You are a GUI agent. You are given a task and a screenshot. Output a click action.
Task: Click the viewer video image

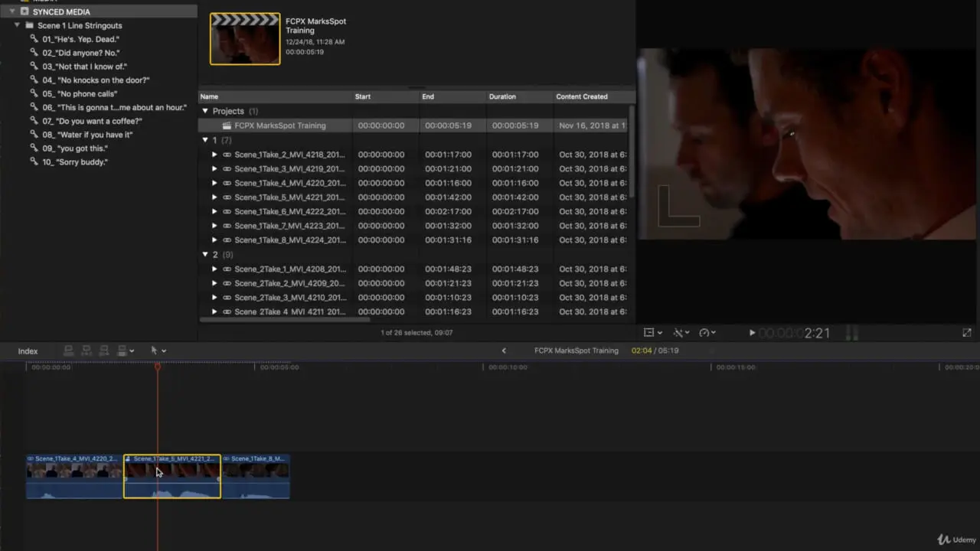coord(808,144)
